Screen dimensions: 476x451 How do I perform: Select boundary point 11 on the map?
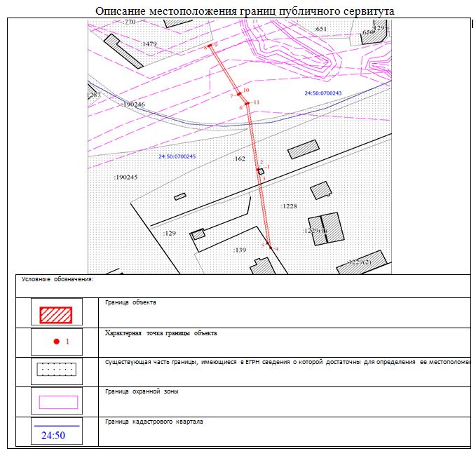pos(247,103)
